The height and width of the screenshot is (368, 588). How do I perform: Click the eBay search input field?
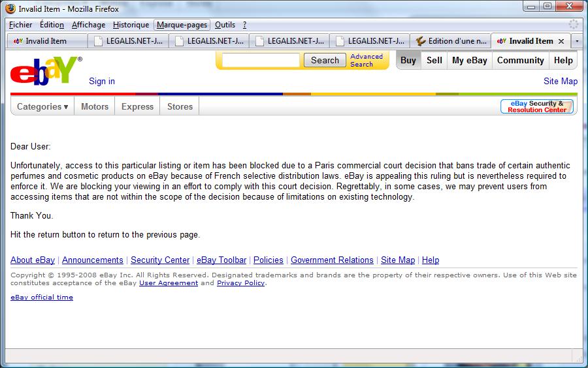[261, 60]
